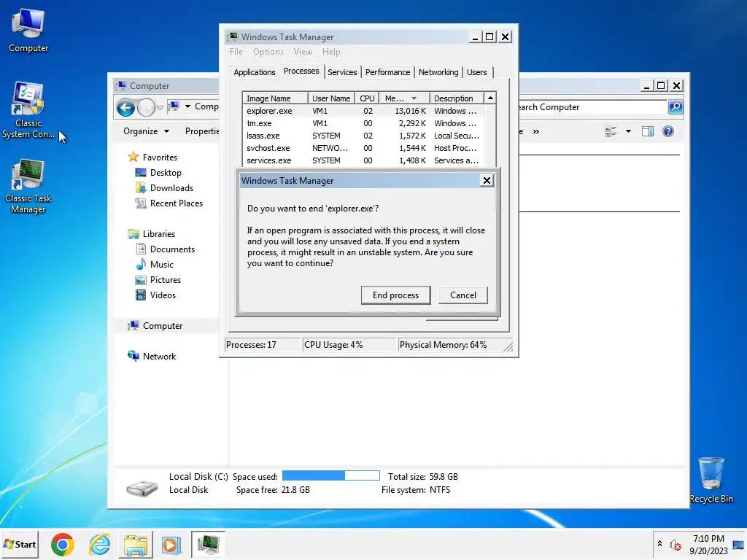Click the Back button in Computer window
The width and height of the screenshot is (747, 560).
[125, 108]
